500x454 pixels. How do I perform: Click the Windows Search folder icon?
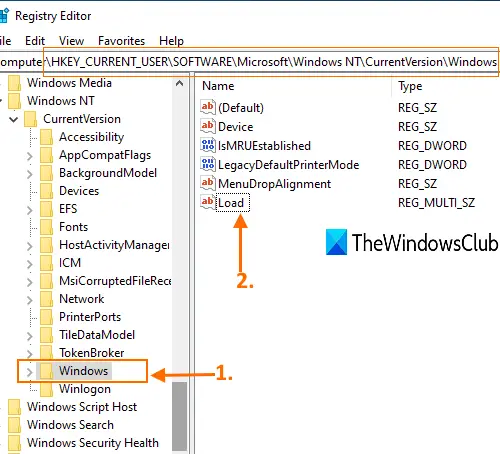[14, 425]
